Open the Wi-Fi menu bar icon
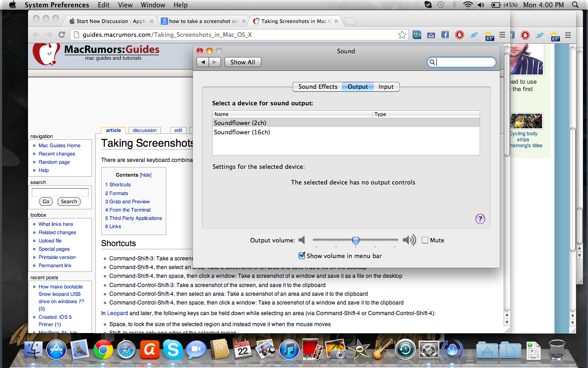The width and height of the screenshot is (588, 368). pos(468,5)
